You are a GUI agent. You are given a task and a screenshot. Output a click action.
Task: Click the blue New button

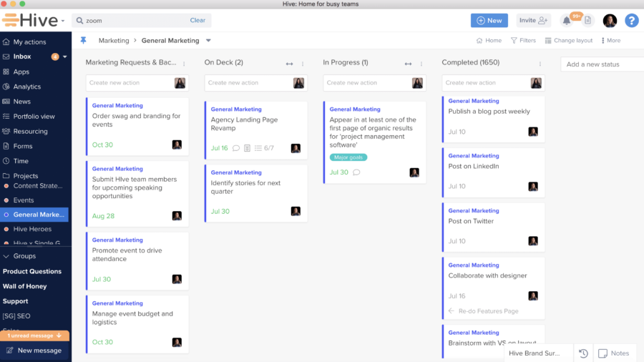tap(489, 21)
